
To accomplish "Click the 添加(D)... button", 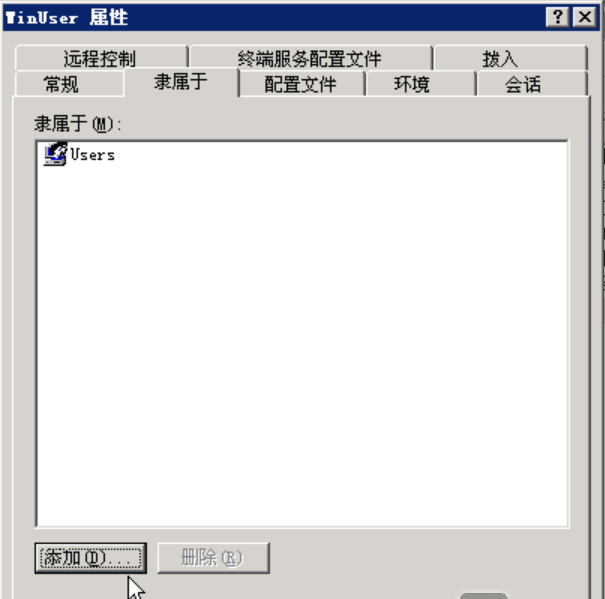I will (x=91, y=558).
